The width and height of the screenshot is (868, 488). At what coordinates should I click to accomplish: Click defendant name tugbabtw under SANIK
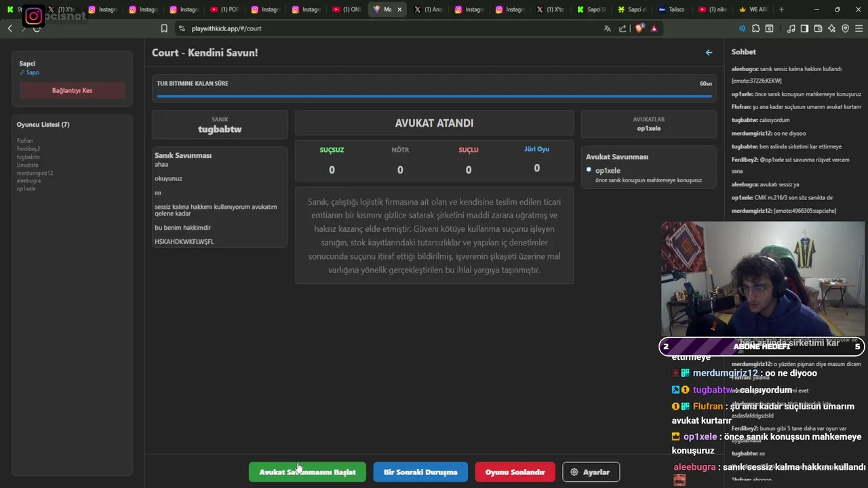pyautogui.click(x=220, y=129)
